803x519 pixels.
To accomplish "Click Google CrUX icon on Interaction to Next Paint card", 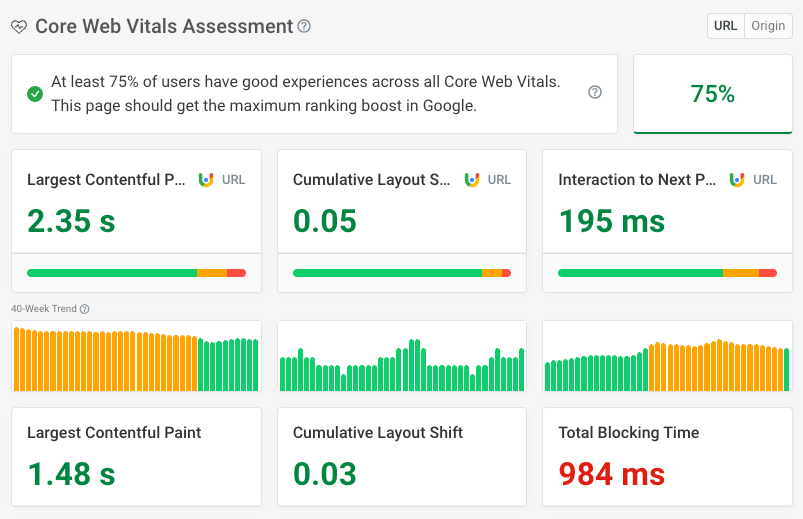I will [737, 180].
